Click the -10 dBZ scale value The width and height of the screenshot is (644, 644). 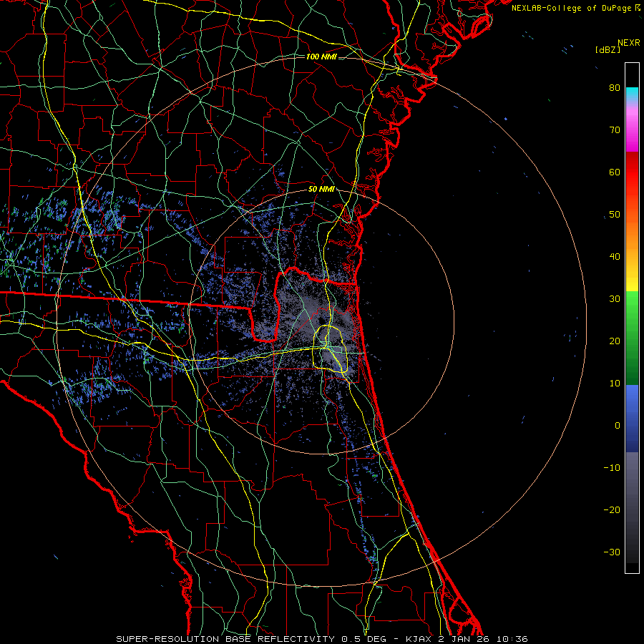[x=612, y=468]
